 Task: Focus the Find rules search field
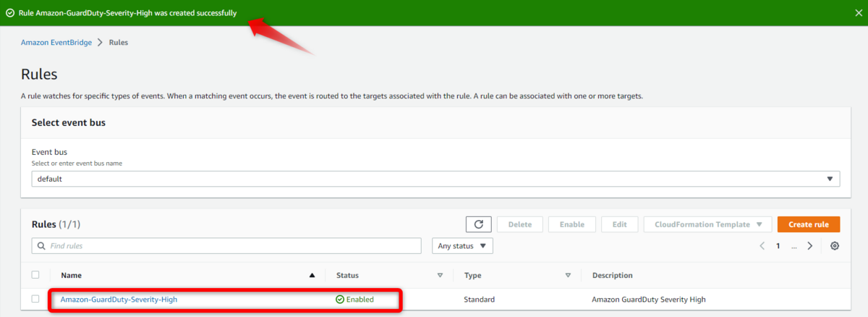pos(226,246)
